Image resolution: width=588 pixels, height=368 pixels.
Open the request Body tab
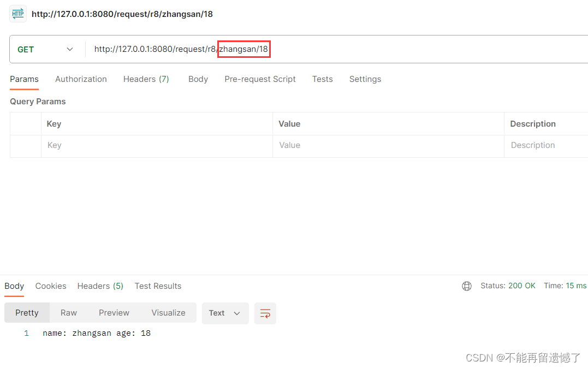(198, 79)
